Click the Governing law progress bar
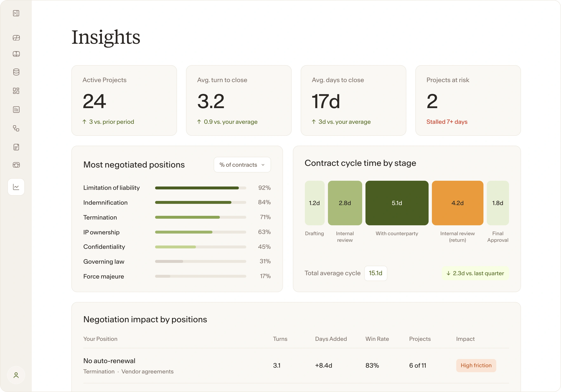 201,261
